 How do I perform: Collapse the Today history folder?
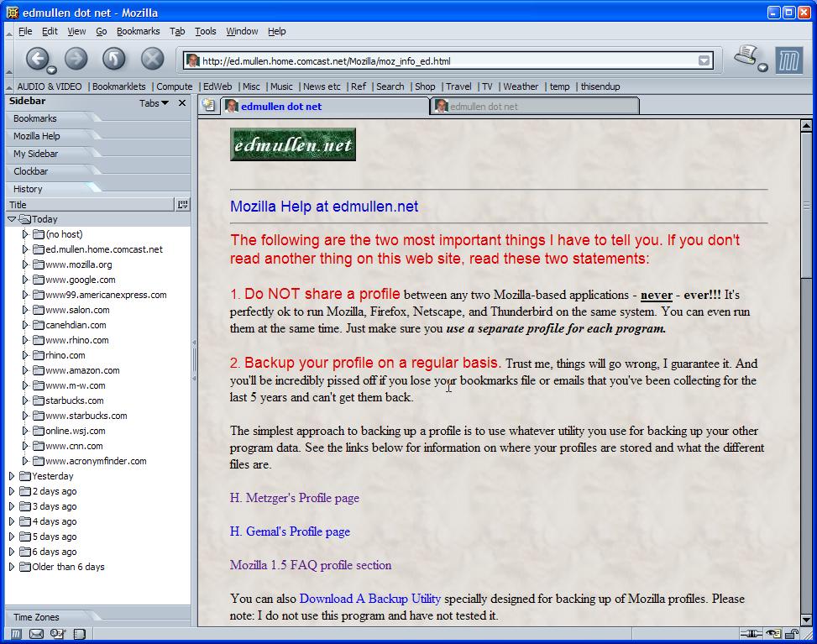[12, 219]
